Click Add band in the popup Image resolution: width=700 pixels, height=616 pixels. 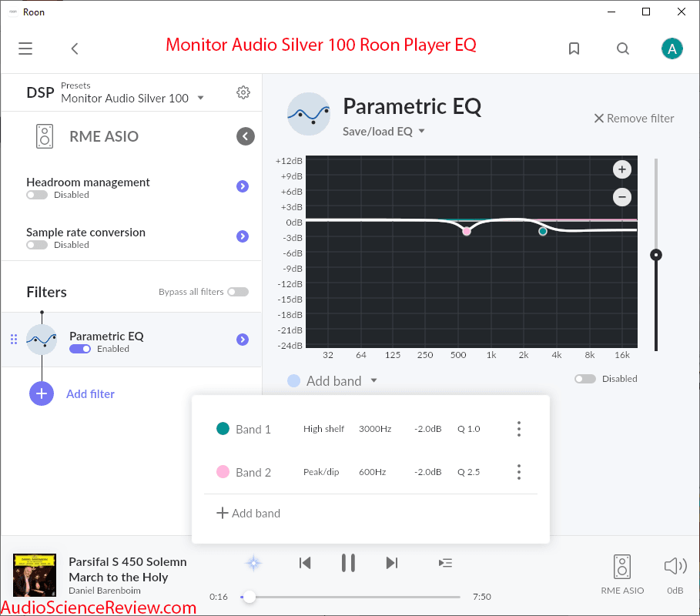248,514
